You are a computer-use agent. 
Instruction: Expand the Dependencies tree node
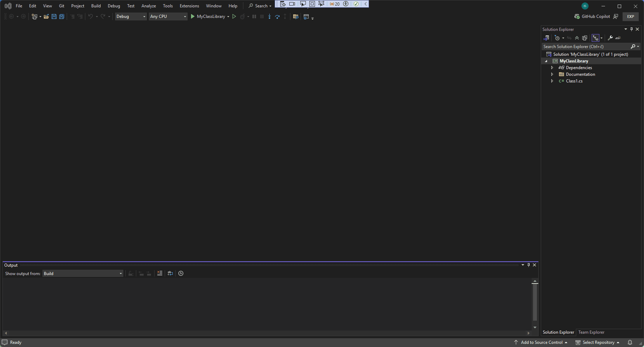pos(552,68)
